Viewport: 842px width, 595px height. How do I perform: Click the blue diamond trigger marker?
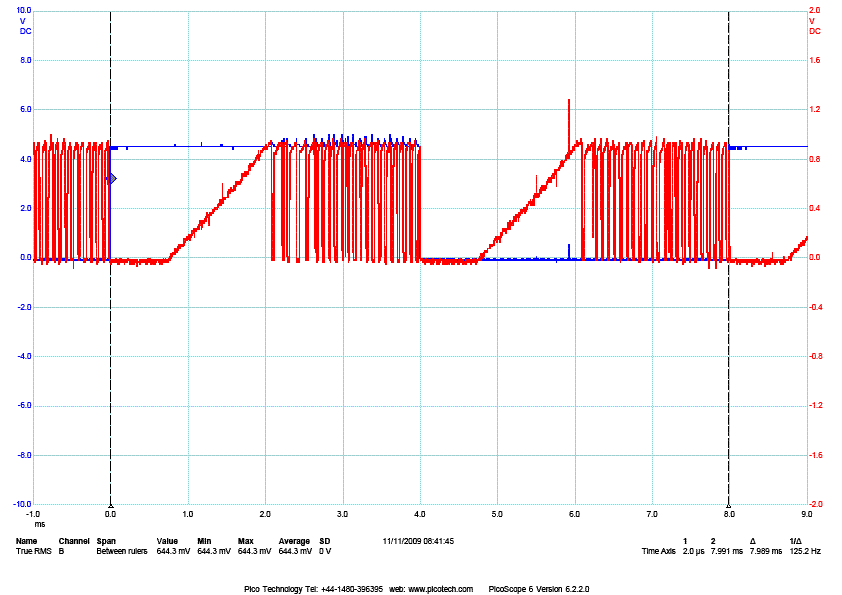[x=111, y=179]
